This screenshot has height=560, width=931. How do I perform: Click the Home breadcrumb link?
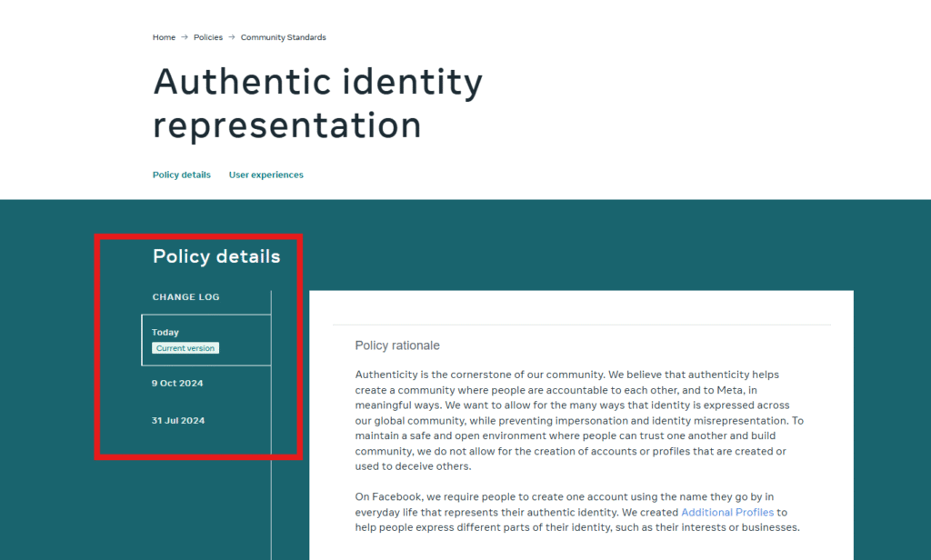click(x=164, y=37)
